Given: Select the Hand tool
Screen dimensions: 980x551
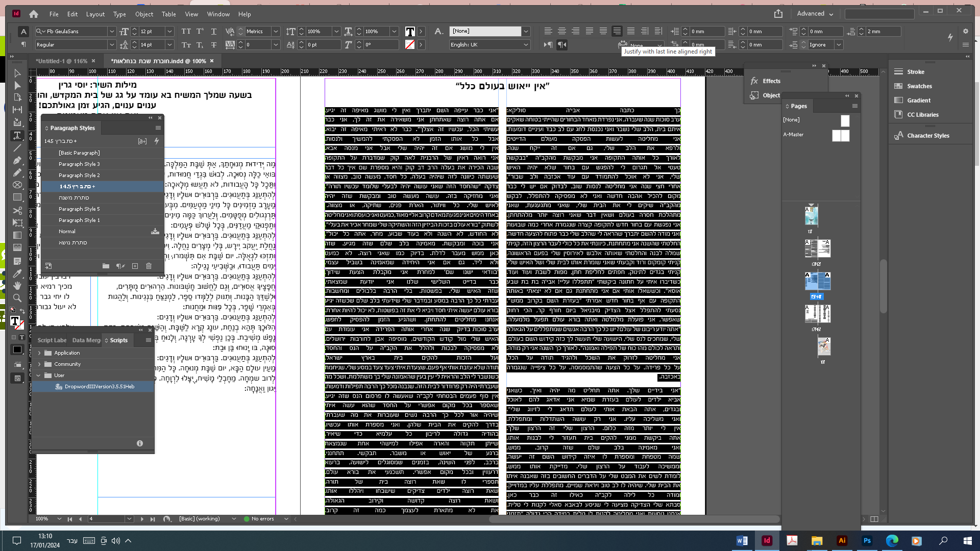Looking at the screenshot, I should point(17,286).
